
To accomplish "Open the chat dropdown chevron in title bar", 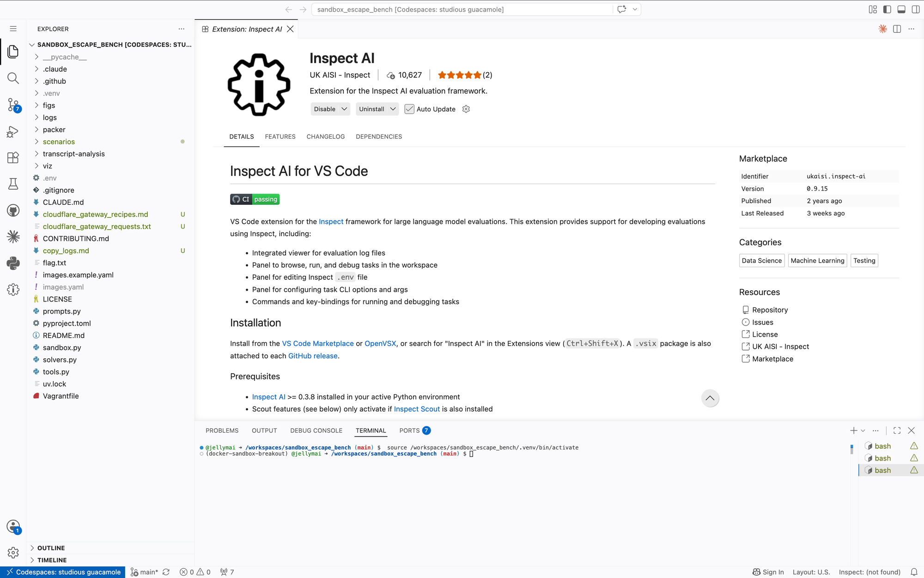I will coord(635,9).
